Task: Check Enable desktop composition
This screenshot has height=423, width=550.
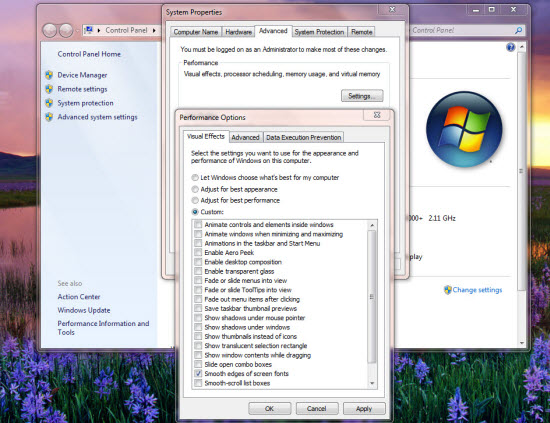Action: pos(198,262)
